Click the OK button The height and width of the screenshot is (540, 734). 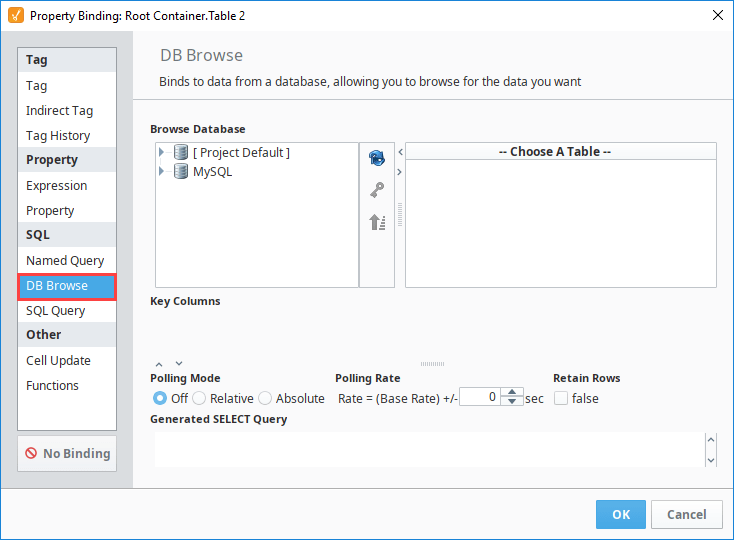pyautogui.click(x=621, y=514)
